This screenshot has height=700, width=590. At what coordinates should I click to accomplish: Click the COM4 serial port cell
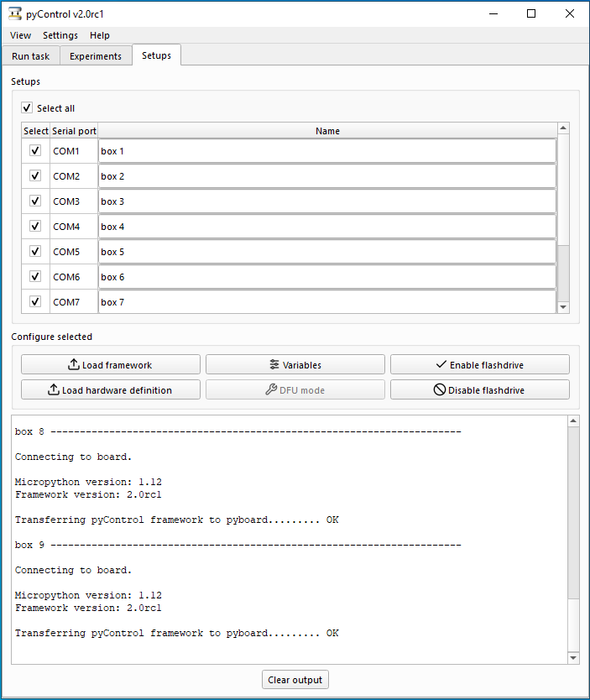point(74,227)
